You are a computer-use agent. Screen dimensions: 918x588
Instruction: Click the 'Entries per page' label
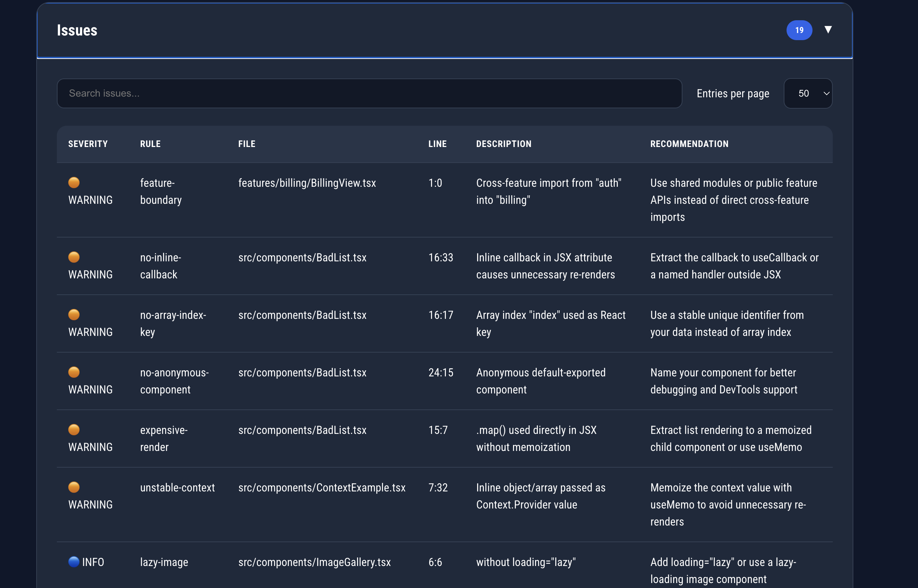click(733, 93)
